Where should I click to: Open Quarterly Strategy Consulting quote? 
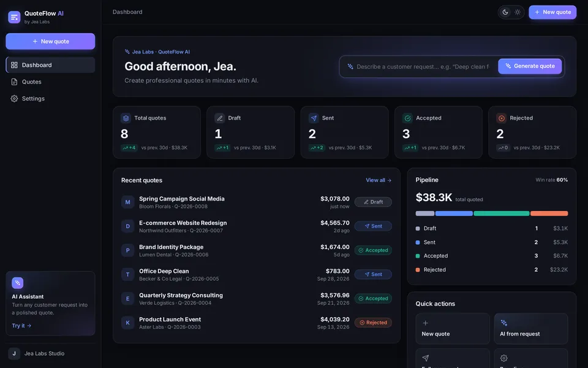(257, 299)
